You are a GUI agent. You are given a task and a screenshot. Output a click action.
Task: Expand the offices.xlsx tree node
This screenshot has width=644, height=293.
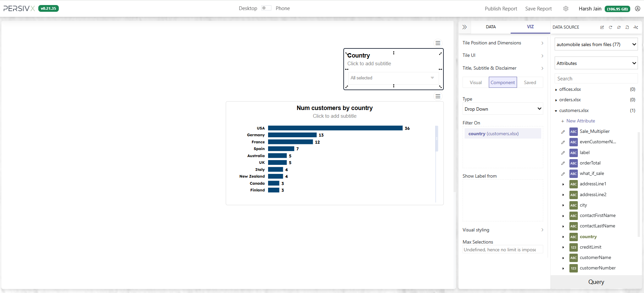[x=556, y=90]
